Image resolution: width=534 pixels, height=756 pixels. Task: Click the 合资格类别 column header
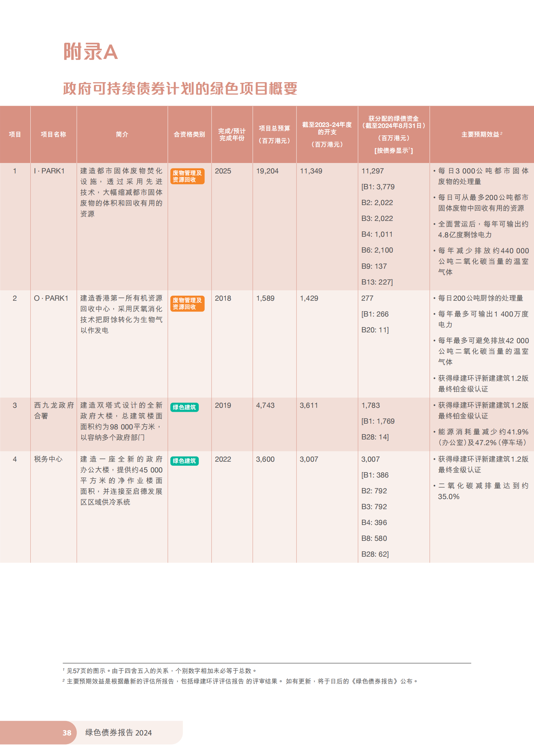coord(189,134)
